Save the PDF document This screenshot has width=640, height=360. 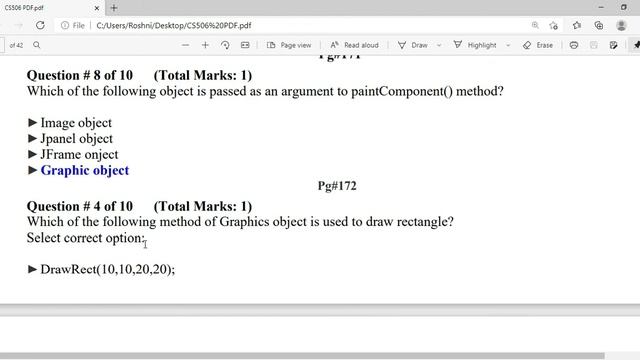[x=593, y=45]
